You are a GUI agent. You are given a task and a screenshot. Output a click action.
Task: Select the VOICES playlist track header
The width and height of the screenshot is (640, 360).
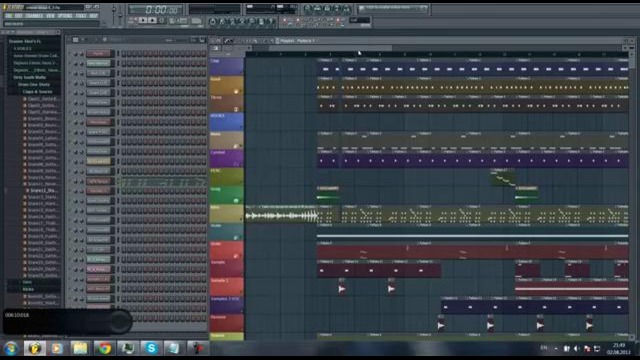(x=226, y=122)
